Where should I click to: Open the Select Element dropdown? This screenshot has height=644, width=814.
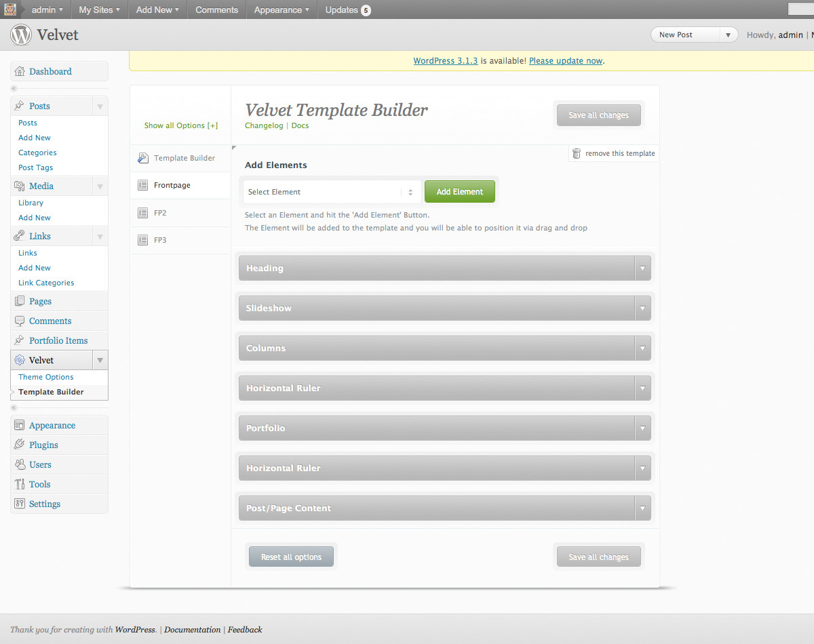(x=332, y=192)
